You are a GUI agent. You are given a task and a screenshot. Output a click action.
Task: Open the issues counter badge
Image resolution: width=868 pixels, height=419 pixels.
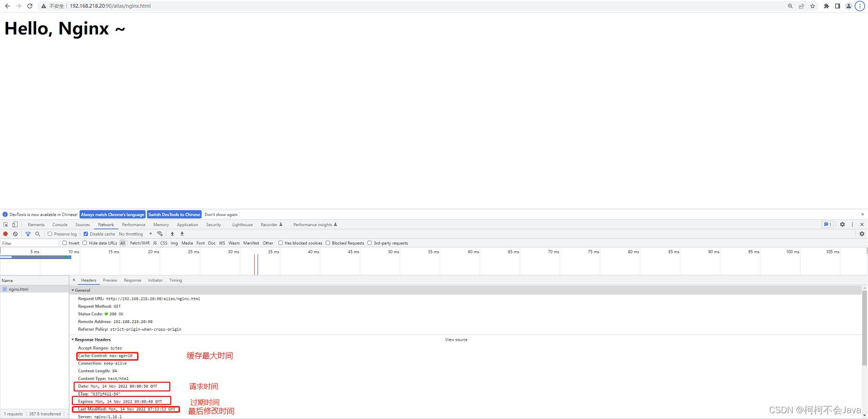pos(827,225)
